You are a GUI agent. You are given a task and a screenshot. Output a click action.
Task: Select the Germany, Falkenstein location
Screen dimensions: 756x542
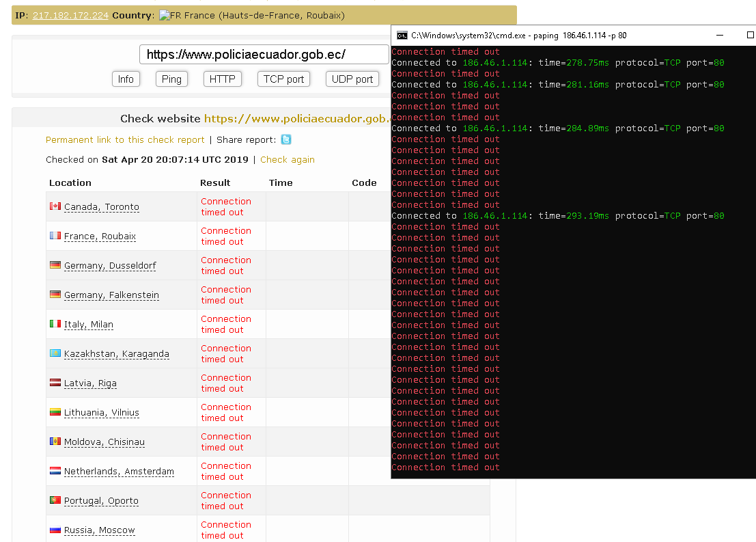[111, 295]
